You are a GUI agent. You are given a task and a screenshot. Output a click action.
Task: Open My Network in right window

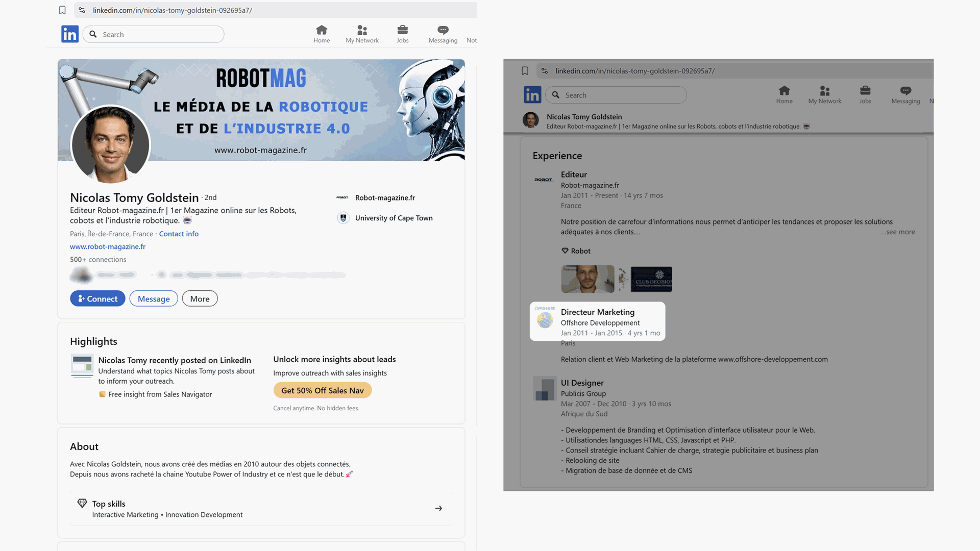coord(825,95)
